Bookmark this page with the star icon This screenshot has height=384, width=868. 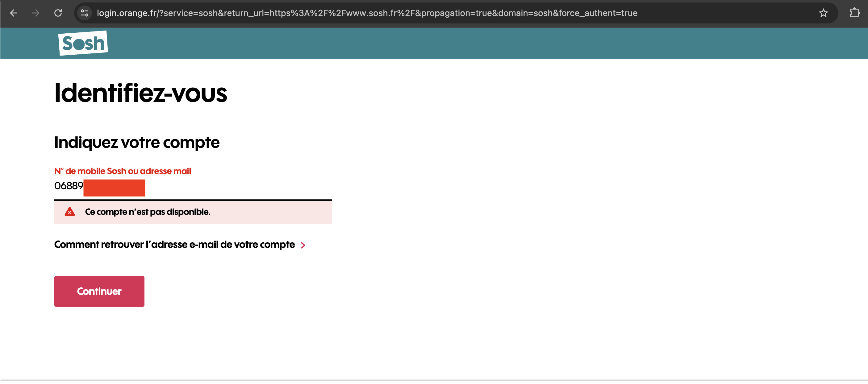(824, 13)
